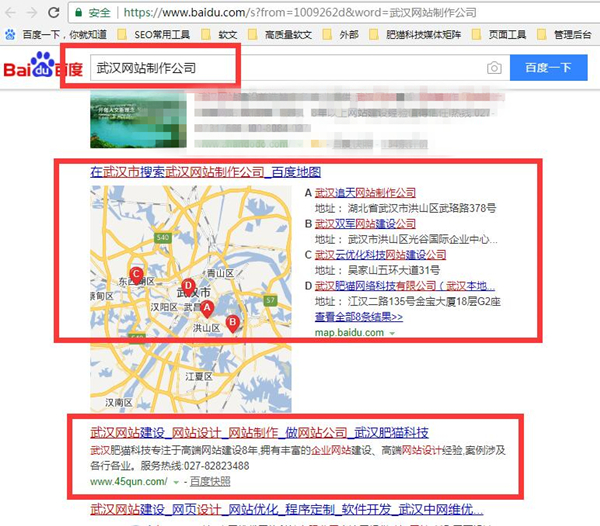Click the Baidu logo
This screenshot has height=526, width=600.
[x=43, y=65]
